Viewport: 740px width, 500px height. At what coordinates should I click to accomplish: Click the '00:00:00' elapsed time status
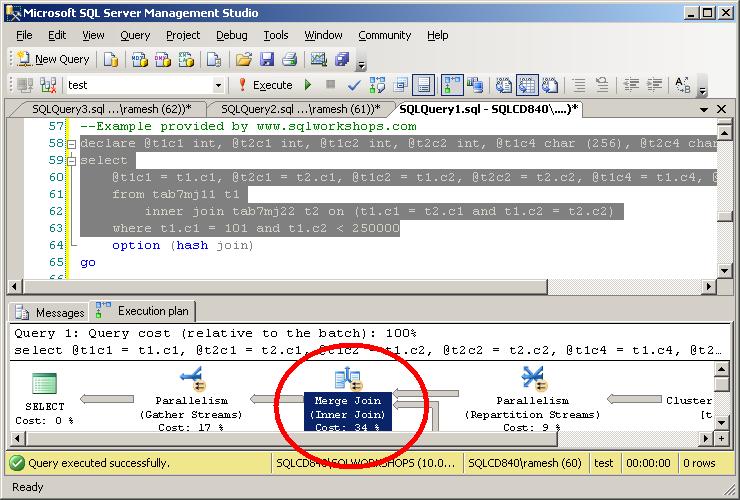click(x=648, y=463)
